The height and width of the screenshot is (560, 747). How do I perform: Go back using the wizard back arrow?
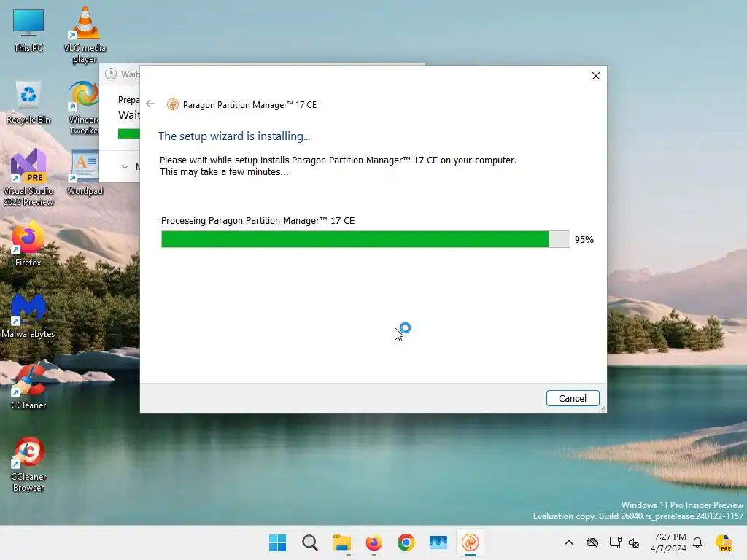pos(150,104)
